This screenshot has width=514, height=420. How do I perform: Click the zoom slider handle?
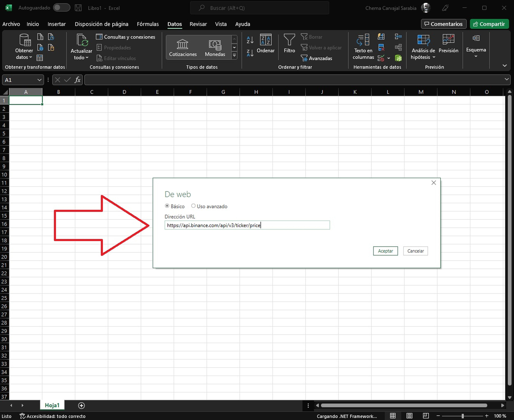point(462,416)
